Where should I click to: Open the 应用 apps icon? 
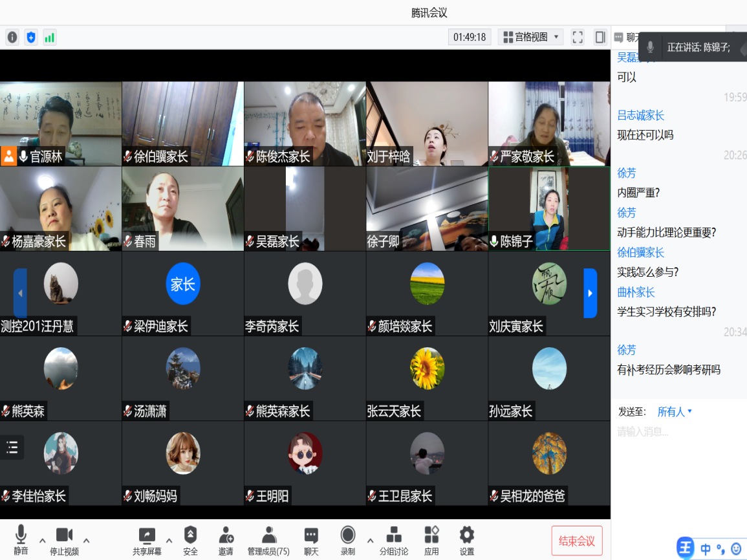click(x=431, y=540)
